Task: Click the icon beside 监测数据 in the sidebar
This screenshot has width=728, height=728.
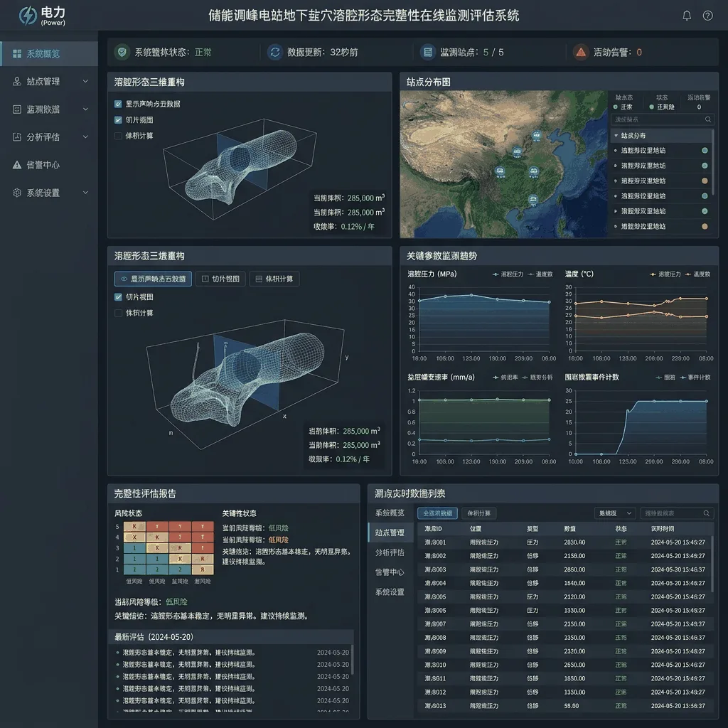Action: coord(17,109)
